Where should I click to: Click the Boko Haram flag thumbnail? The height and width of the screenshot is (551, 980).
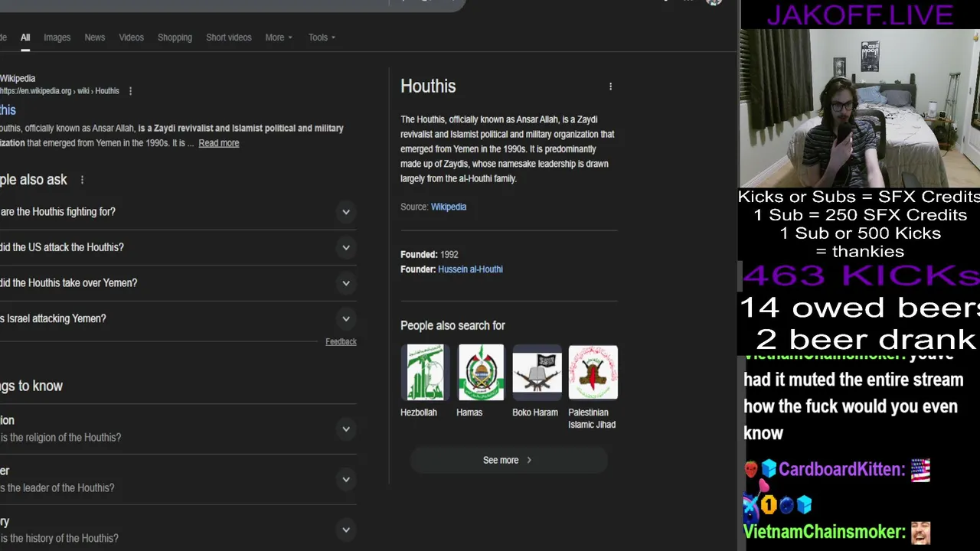[537, 373]
